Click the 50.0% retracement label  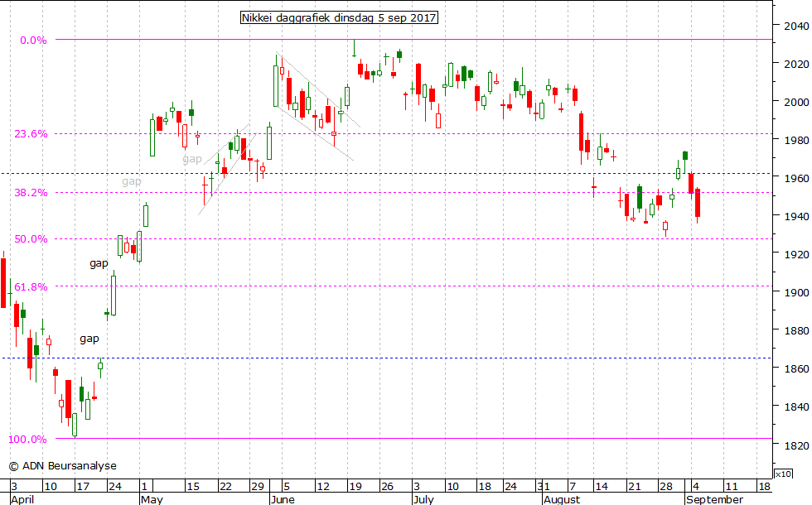31,238
